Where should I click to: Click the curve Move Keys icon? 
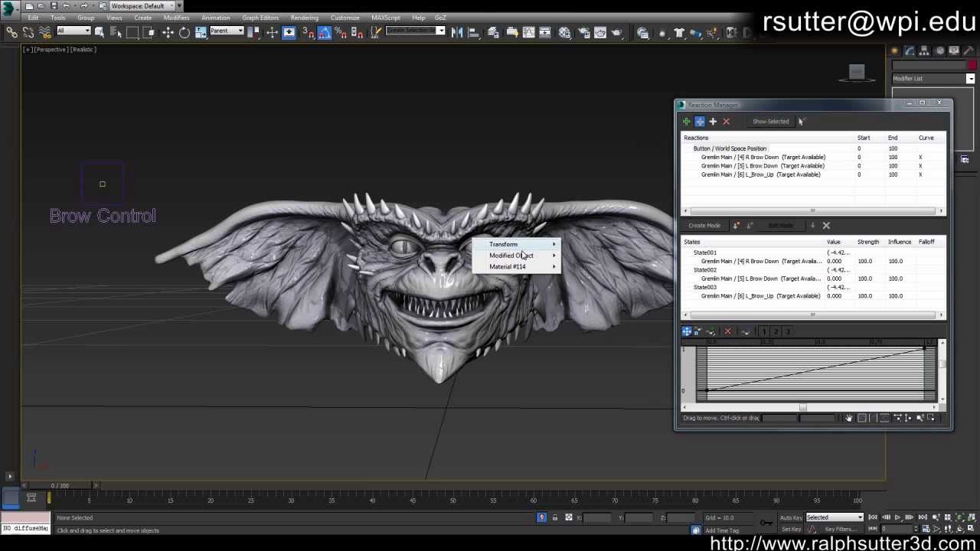point(687,331)
